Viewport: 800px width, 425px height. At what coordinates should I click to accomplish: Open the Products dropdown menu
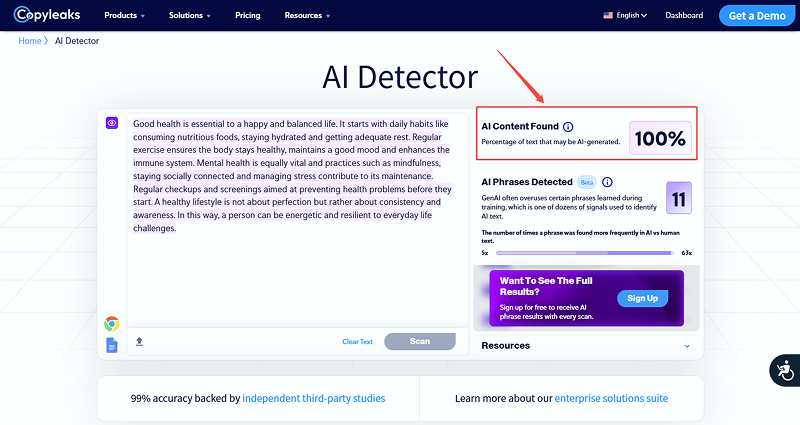point(125,16)
